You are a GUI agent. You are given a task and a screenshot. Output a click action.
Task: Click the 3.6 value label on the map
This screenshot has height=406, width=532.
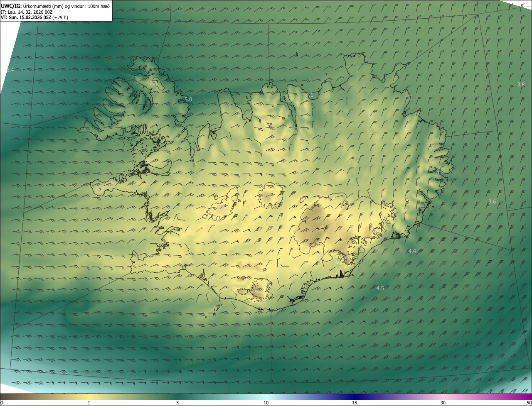(x=492, y=202)
